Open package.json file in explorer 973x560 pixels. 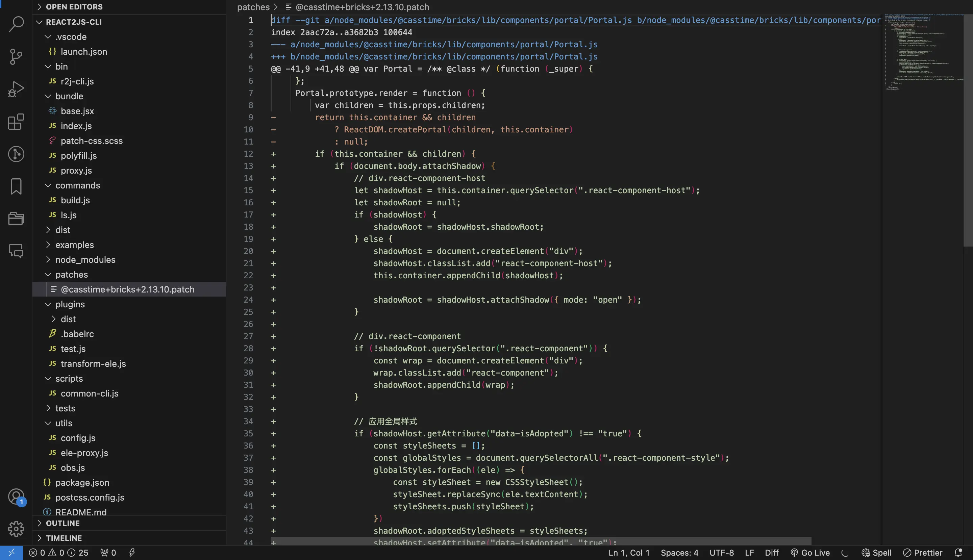point(82,482)
